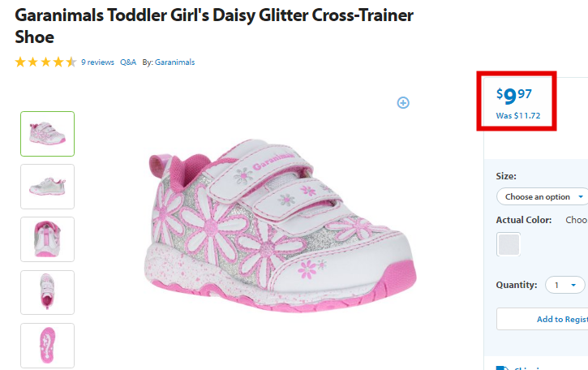The image size is (588, 370).
Task: Select the fifth thumbnail showing pink sole
Action: (47, 346)
